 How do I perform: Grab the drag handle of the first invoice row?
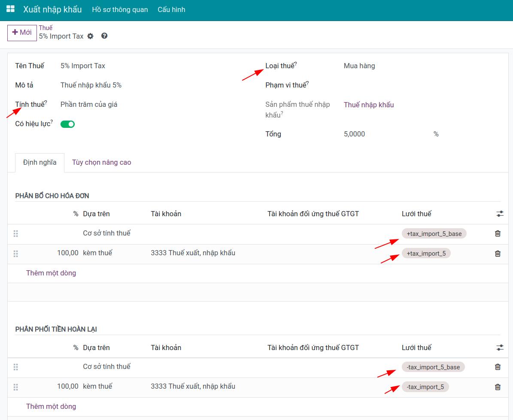[x=16, y=233]
